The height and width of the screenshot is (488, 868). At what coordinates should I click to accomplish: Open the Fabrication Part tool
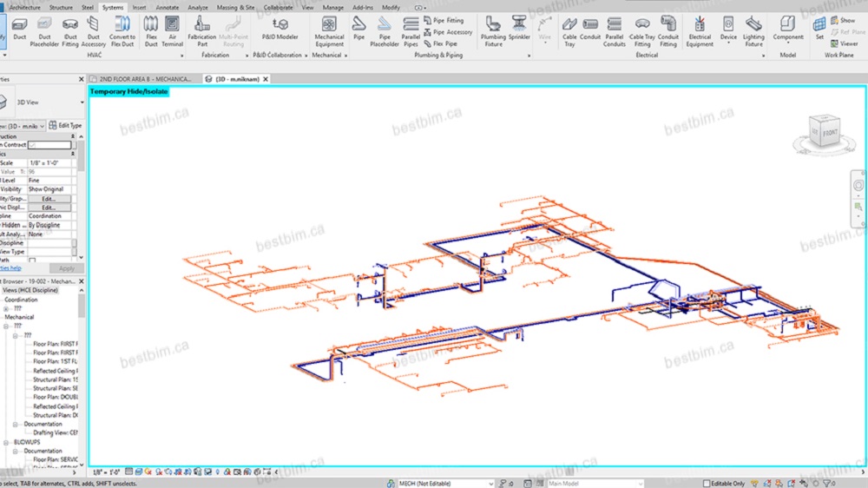(202, 31)
